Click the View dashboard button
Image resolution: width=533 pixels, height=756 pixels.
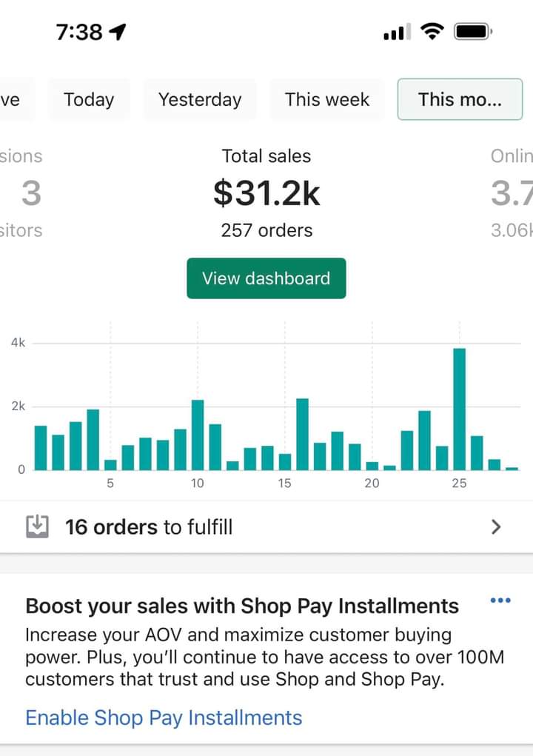point(266,278)
